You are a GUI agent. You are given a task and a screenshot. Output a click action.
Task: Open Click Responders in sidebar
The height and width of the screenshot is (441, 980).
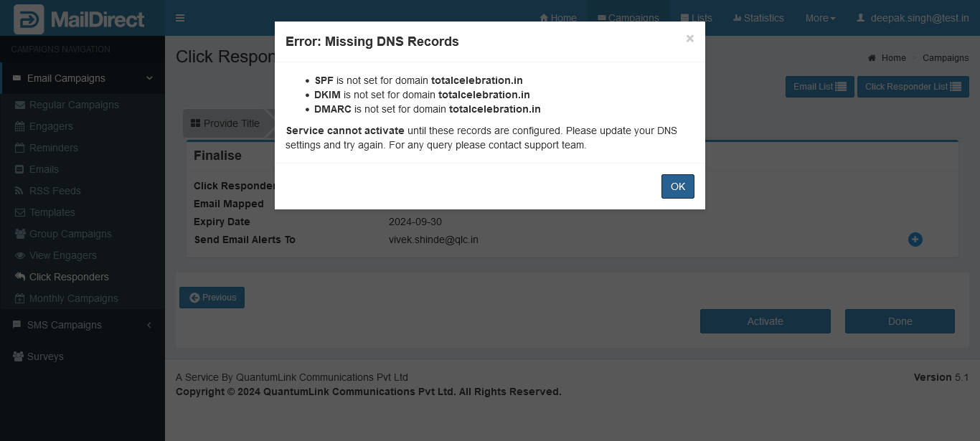coord(69,277)
